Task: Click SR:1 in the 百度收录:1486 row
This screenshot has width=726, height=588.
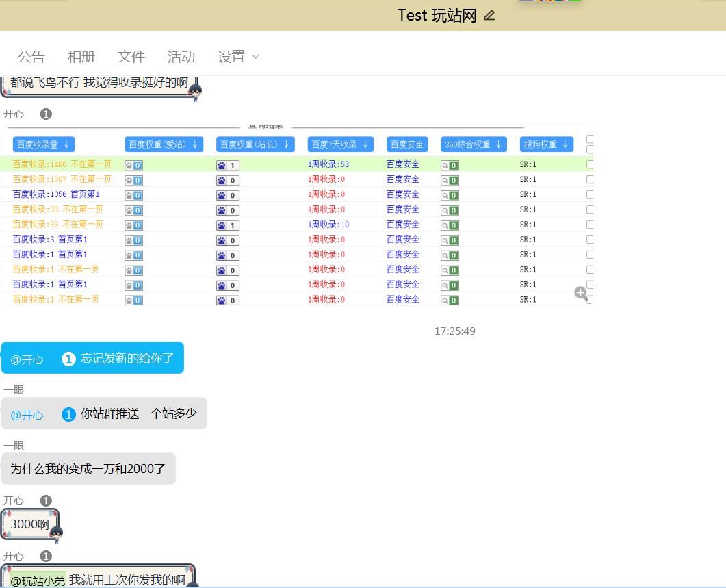Action: point(528,164)
